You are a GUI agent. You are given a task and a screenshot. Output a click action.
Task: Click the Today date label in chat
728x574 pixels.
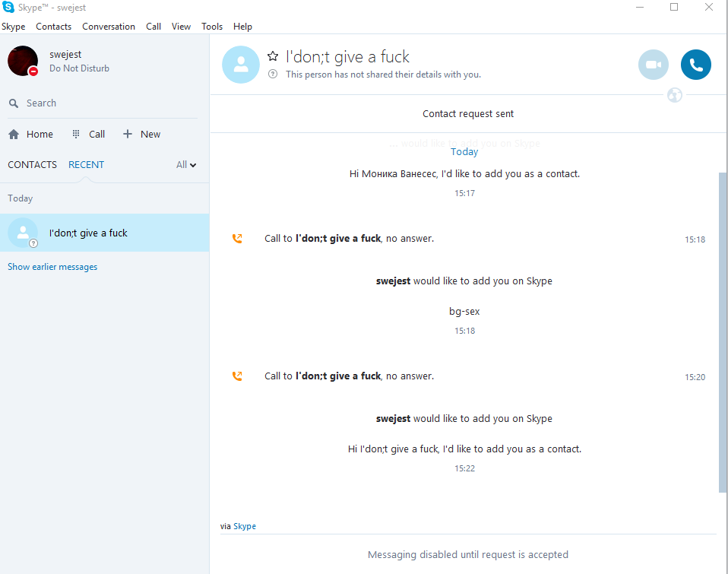click(464, 152)
